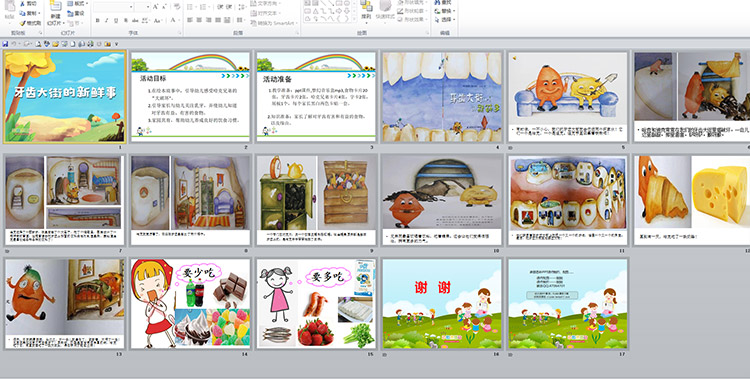Open Shape Fill (形状填充) color options
Image resolution: width=750 pixels, height=379 pixels.
point(411,2)
